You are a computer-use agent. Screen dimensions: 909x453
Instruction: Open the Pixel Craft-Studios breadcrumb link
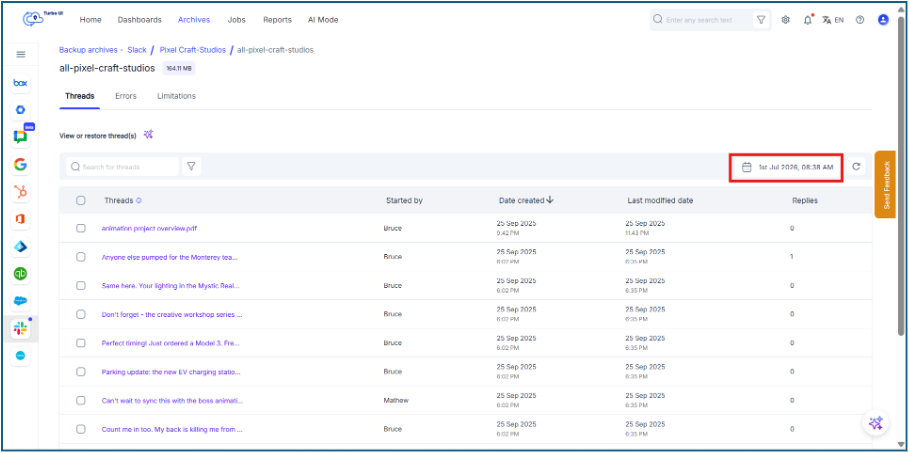pos(193,50)
